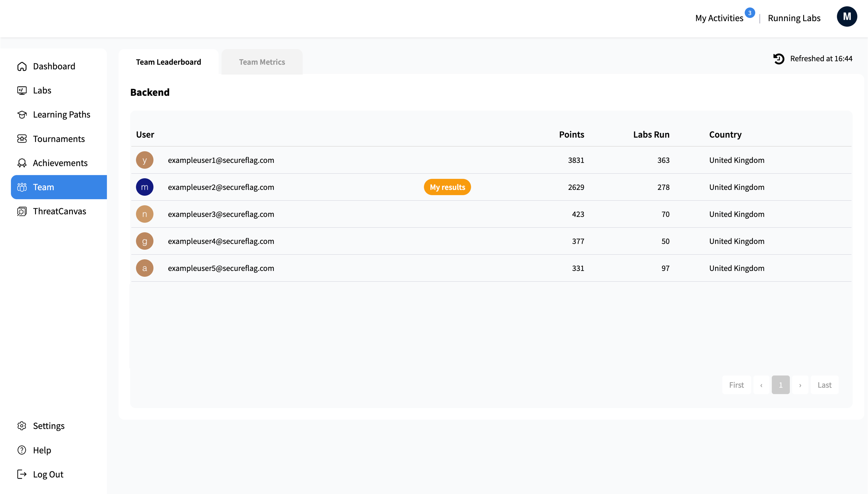Click the ThreatCanvas icon
This screenshot has width=868, height=494.
[22, 211]
